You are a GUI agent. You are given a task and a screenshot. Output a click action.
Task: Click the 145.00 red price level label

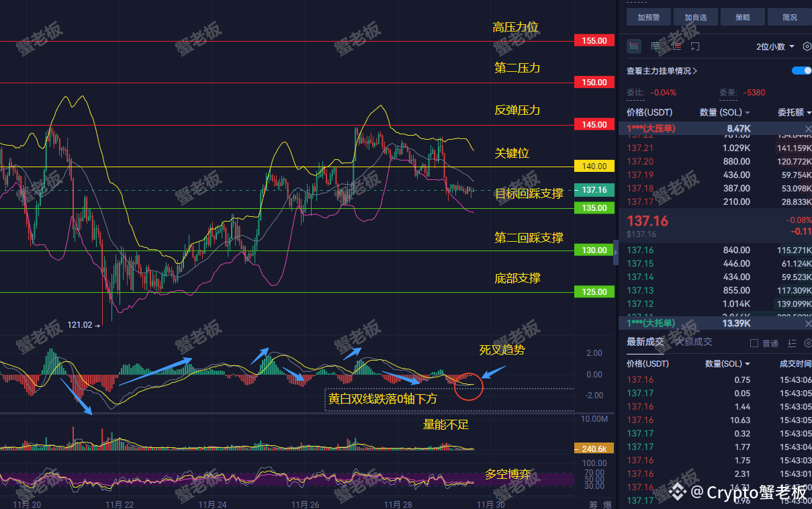coord(594,124)
